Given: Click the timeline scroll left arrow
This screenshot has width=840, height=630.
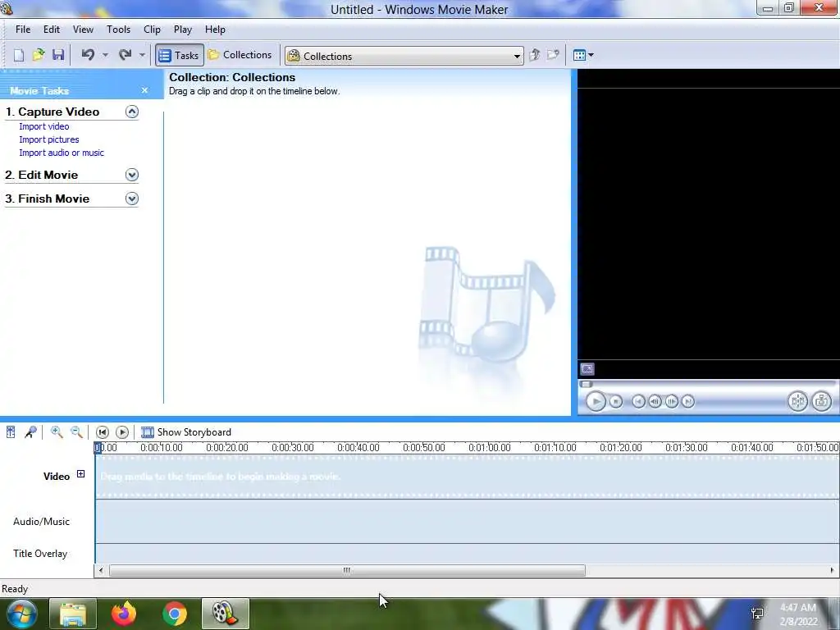Looking at the screenshot, I should coord(101,571).
